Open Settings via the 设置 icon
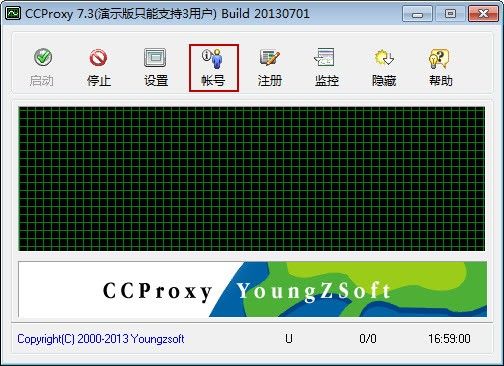 pyautogui.click(x=155, y=58)
